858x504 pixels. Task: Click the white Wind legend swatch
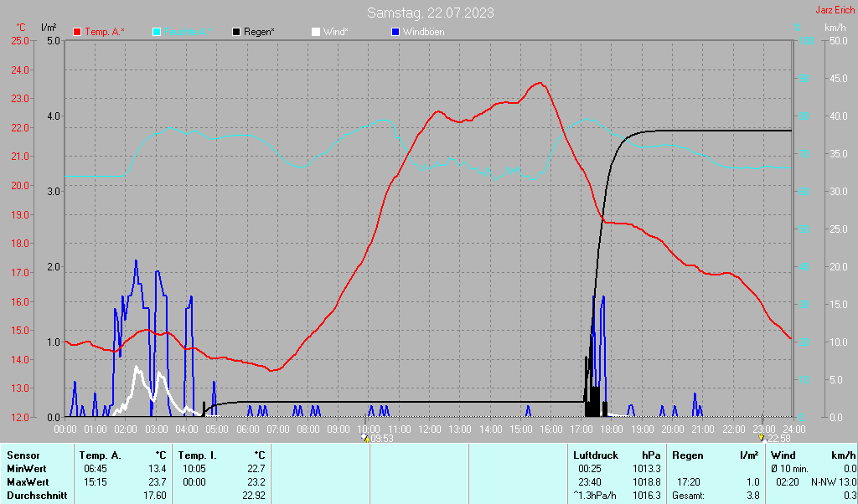tap(316, 32)
